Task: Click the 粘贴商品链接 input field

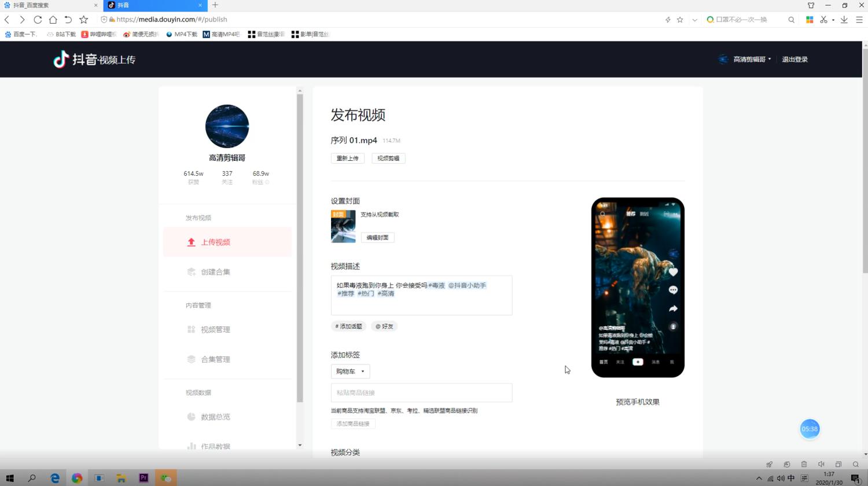Action: (x=421, y=393)
